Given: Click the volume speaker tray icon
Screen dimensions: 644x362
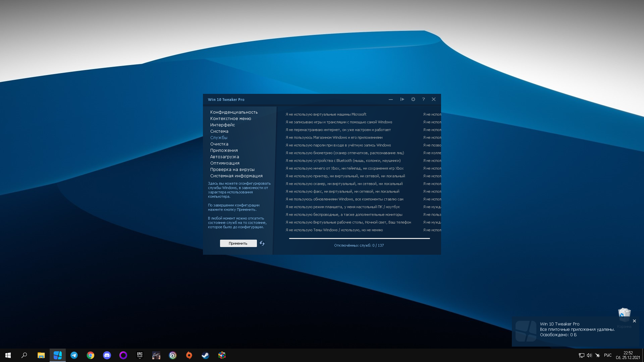Looking at the screenshot, I should 589,355.
